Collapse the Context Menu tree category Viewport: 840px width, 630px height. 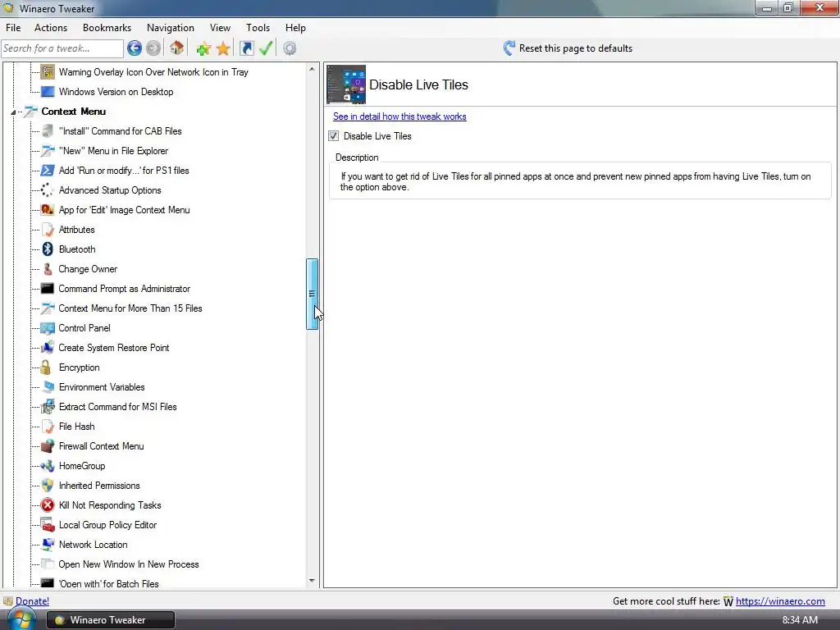(x=13, y=112)
